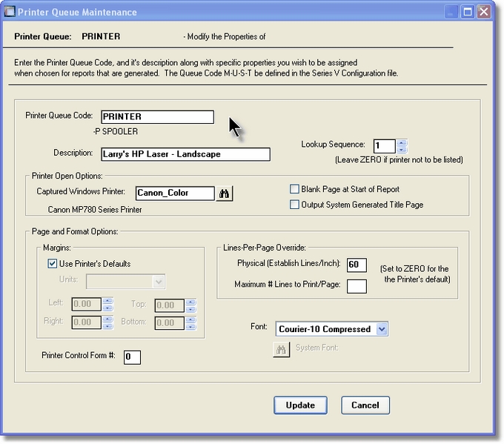
Task: Decrease the Top margin spinner
Action: [191, 309]
